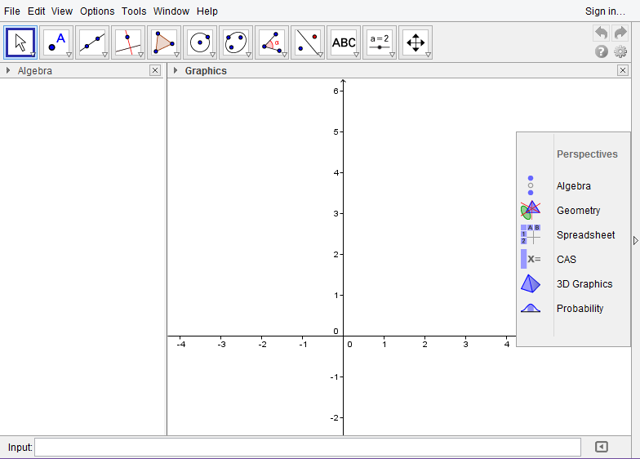The image size is (640, 459).
Task: Select the a=2 Slider tool
Action: tap(380, 42)
